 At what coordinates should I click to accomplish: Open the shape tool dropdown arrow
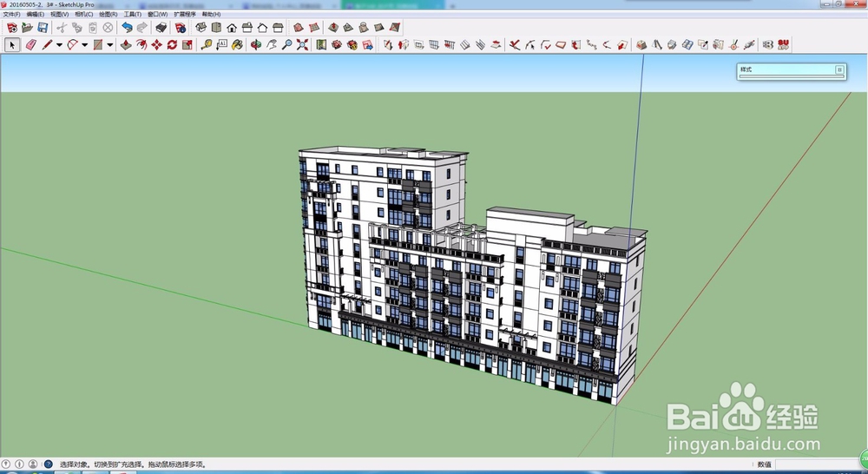110,45
